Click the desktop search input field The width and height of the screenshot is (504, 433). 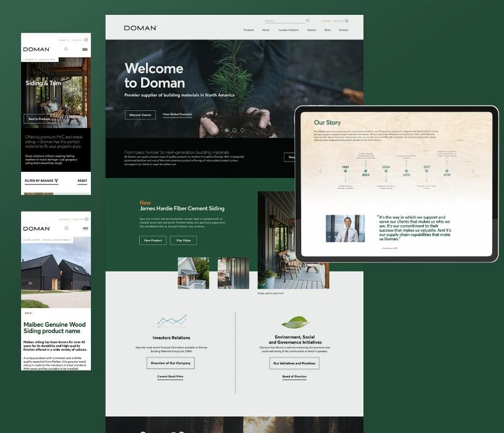[x=284, y=20]
